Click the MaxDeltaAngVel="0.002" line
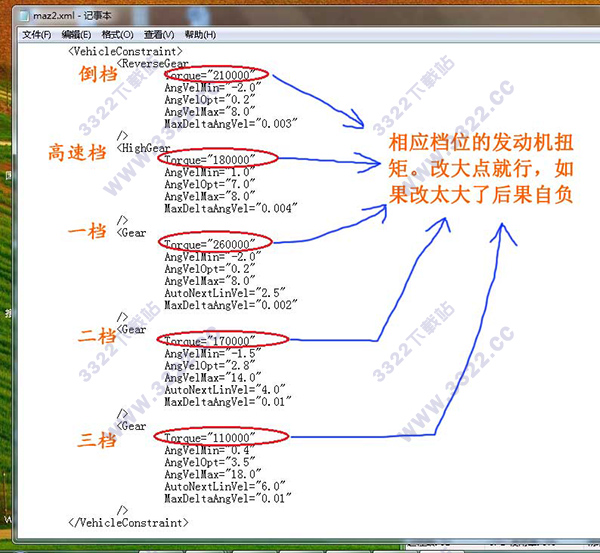The image size is (600, 553). [231, 305]
